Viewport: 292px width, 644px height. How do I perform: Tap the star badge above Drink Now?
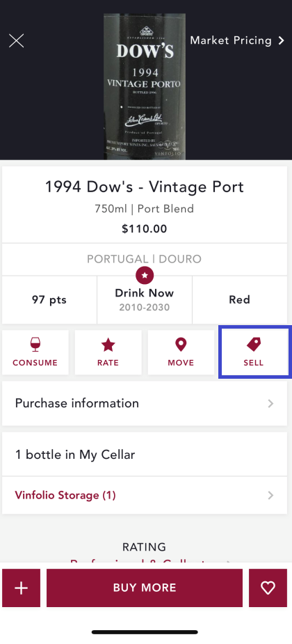(145, 276)
